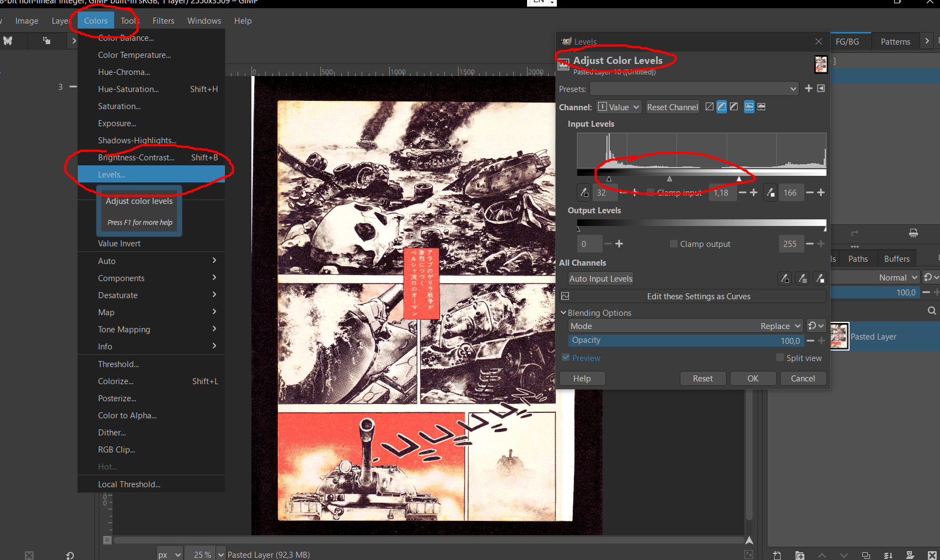Screen dimensions: 940x560
Task: Open blend mode group switch in Levels
Action: click(x=816, y=326)
